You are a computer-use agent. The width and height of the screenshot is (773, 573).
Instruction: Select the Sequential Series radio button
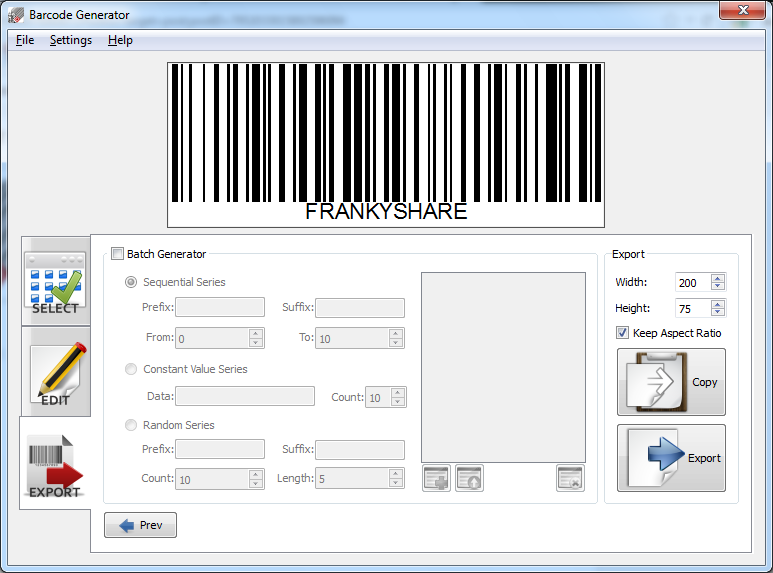[x=131, y=282]
